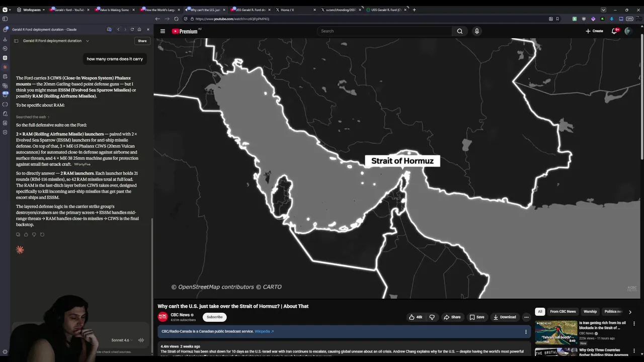Expand the 'Searched the web' details
Screen dimensions: 644x362
point(33,117)
